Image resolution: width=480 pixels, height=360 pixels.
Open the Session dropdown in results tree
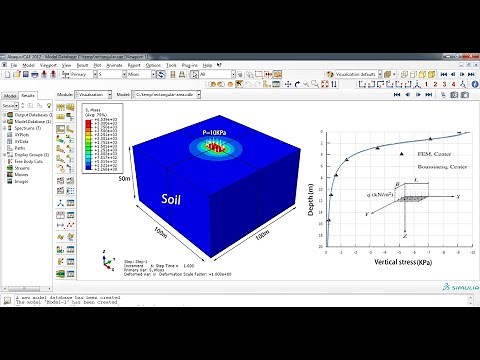point(16,106)
